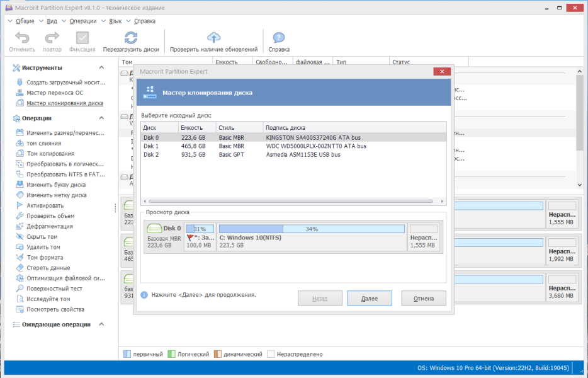
Task: Collapse the Инструменты section chevron
Action: [101, 67]
